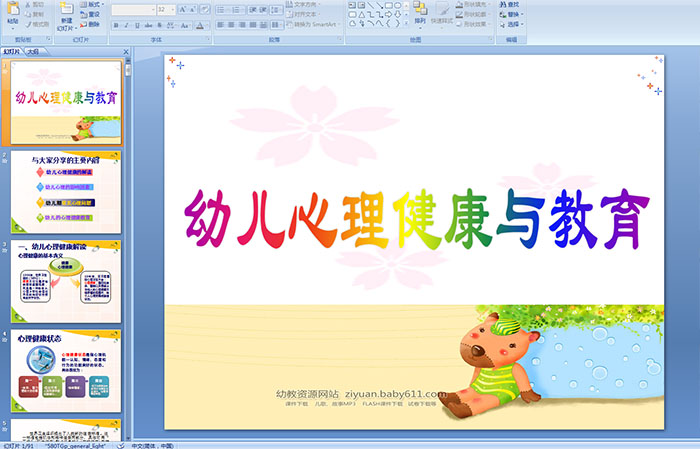Click the Decrease Indent button
The height and width of the screenshot is (449, 700).
(x=253, y=9)
